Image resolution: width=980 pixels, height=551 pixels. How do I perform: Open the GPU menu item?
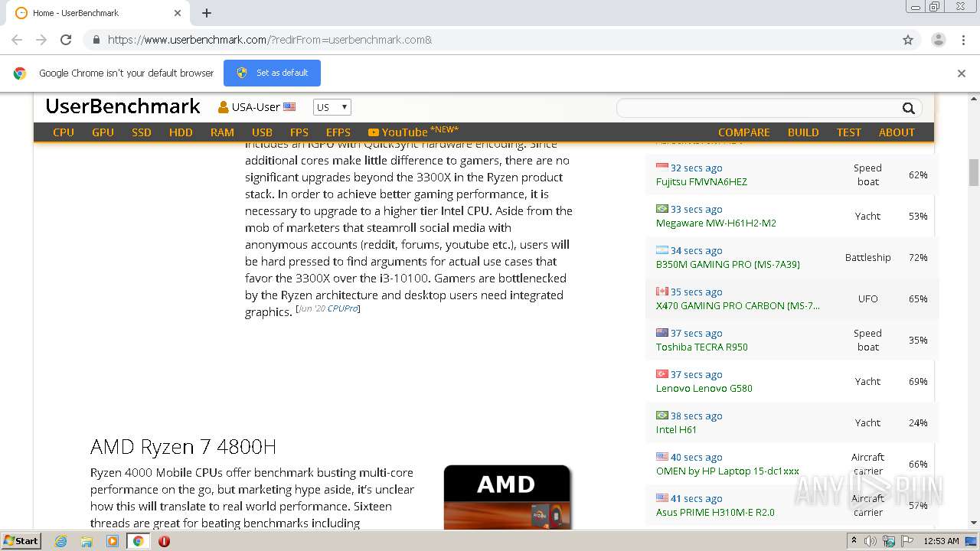coord(103,132)
